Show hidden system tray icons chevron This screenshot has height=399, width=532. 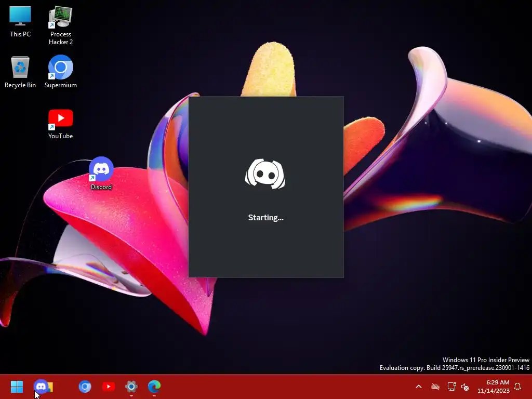tap(419, 387)
